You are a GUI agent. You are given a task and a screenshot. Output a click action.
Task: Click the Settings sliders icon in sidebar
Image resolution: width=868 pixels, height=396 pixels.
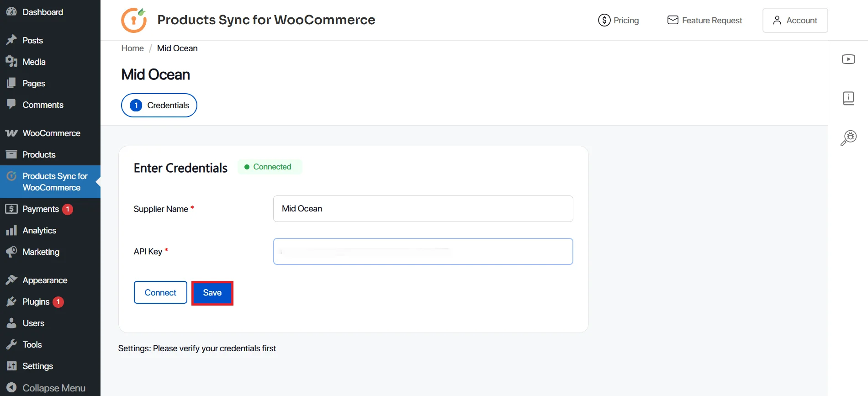(11, 366)
